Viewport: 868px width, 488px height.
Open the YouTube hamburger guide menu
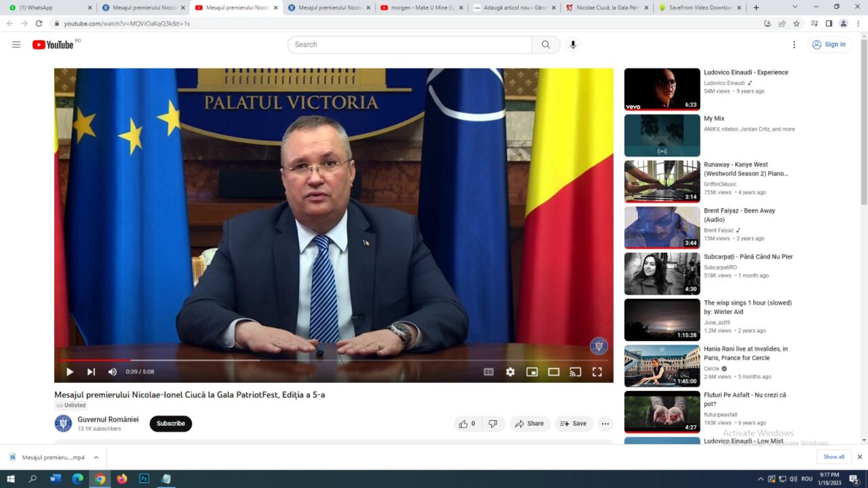pos(16,45)
